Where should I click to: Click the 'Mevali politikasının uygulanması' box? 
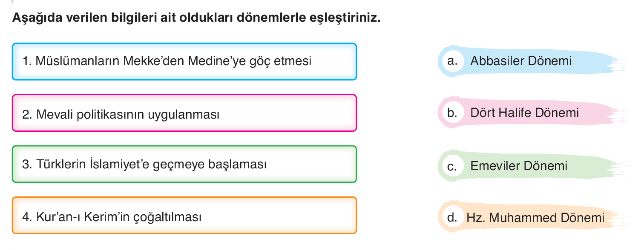(x=184, y=113)
